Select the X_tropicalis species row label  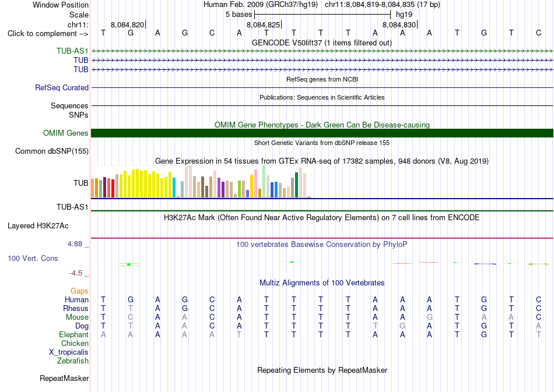pyautogui.click(x=69, y=352)
